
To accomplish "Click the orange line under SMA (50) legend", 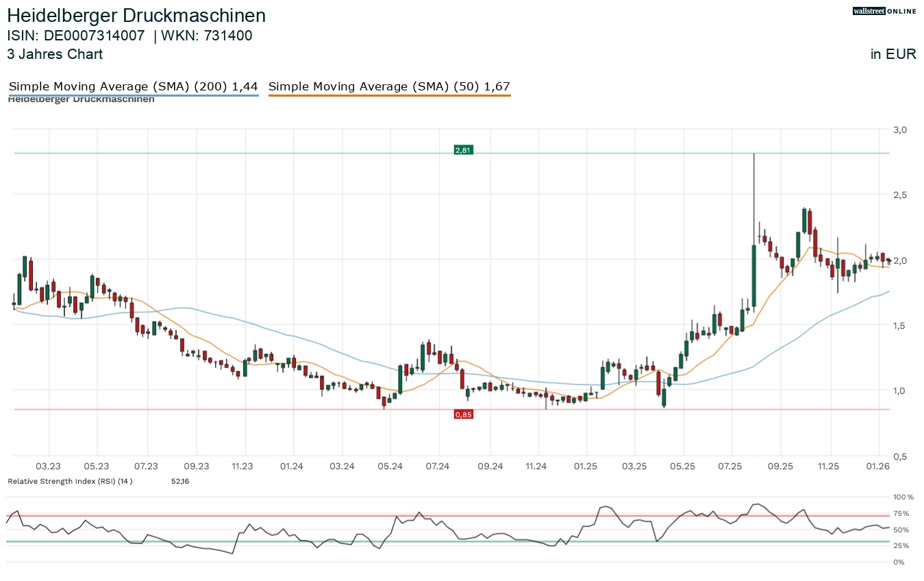I will (389, 96).
